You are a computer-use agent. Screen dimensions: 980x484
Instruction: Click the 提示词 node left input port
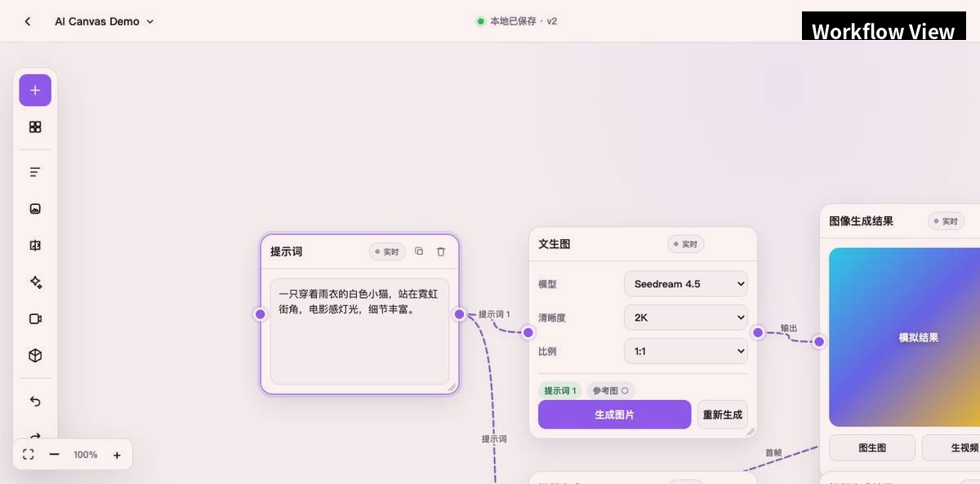[x=261, y=314]
